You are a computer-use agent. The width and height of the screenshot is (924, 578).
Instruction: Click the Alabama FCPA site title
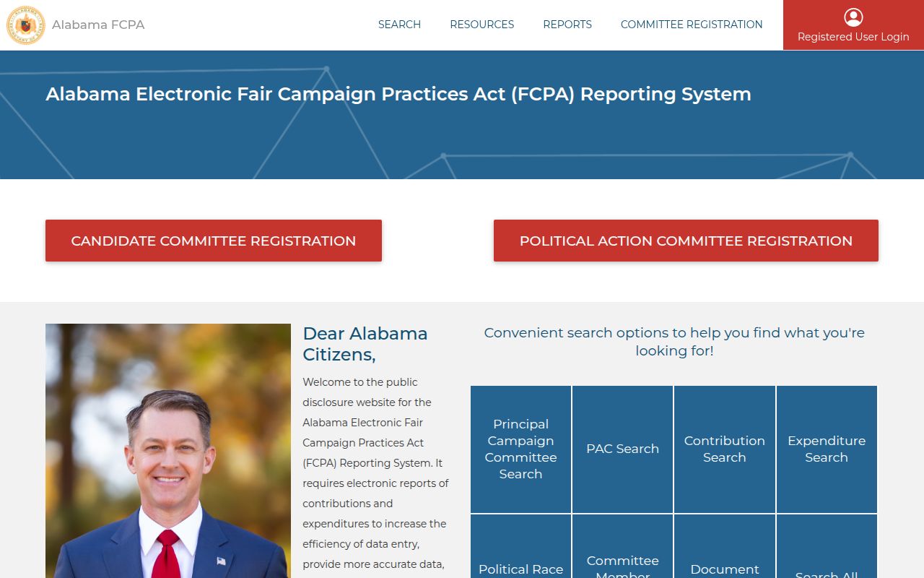coord(98,25)
